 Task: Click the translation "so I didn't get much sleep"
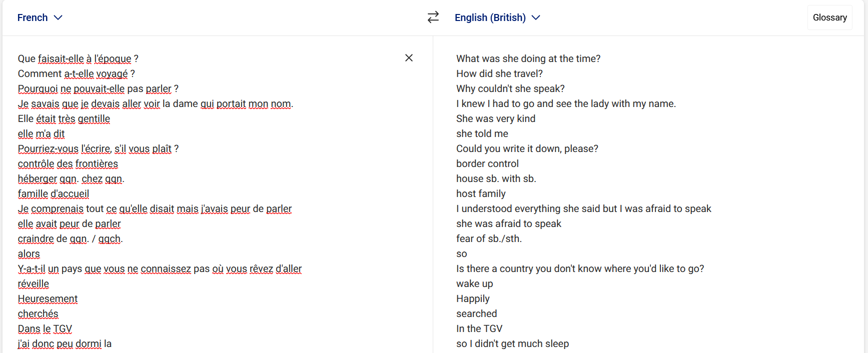[x=512, y=344]
